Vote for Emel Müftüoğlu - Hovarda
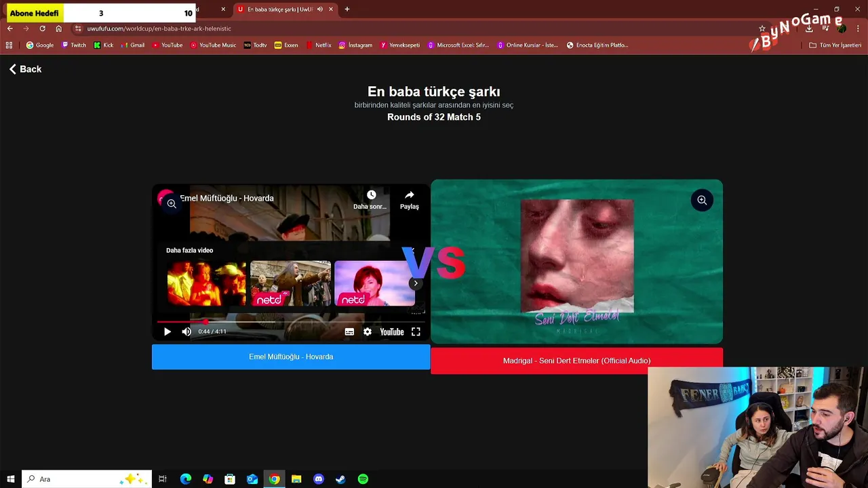The height and width of the screenshot is (488, 868). point(291,357)
